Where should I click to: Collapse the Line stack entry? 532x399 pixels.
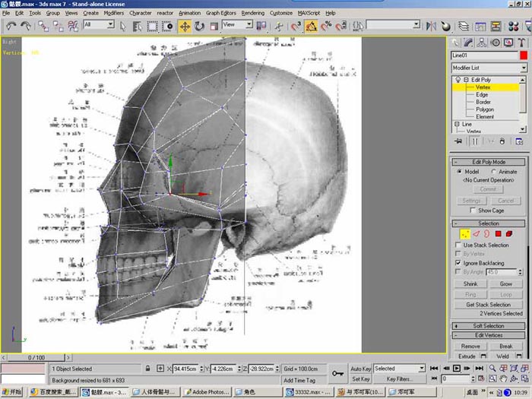coord(458,124)
